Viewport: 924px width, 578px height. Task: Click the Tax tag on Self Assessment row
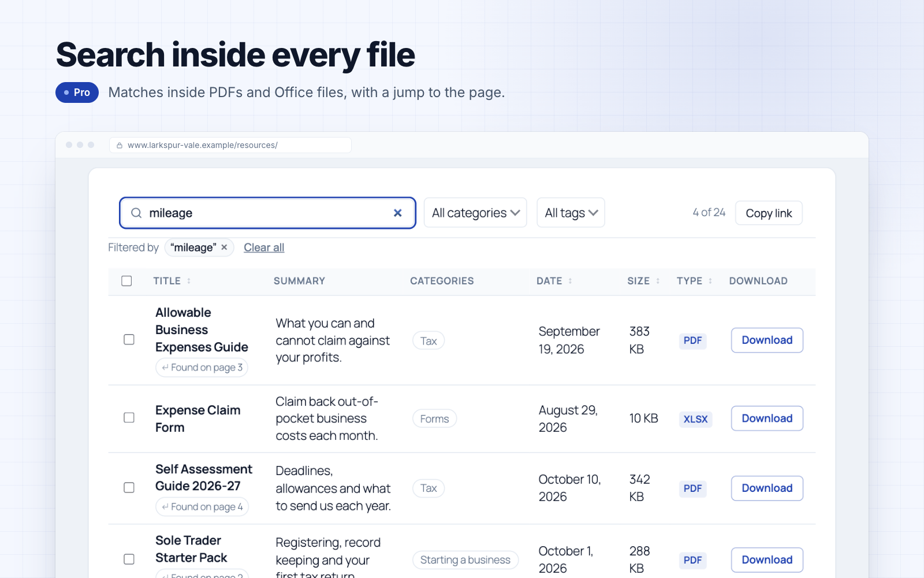pyautogui.click(x=429, y=488)
